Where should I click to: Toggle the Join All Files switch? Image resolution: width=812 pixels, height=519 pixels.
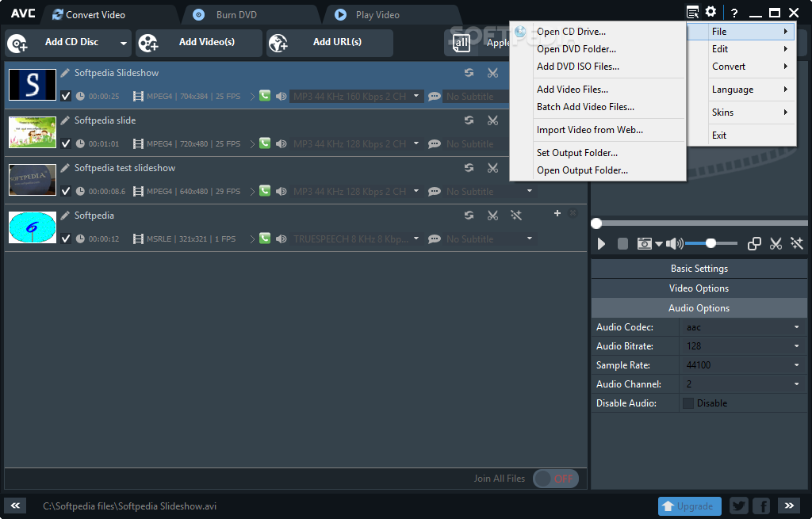click(x=556, y=479)
